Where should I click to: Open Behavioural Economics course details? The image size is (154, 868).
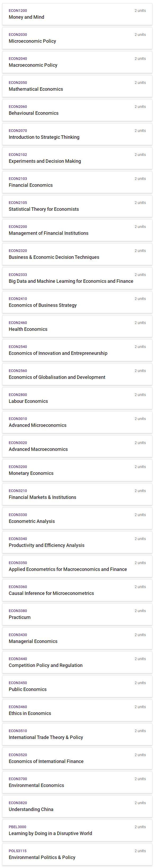click(x=77, y=110)
